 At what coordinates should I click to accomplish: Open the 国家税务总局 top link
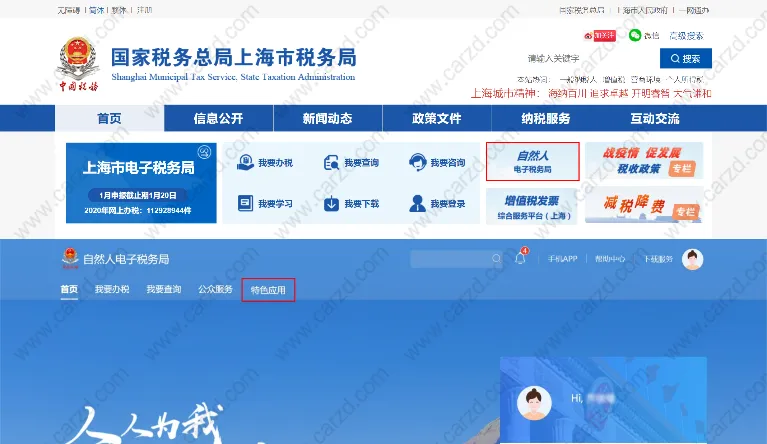coord(582,10)
